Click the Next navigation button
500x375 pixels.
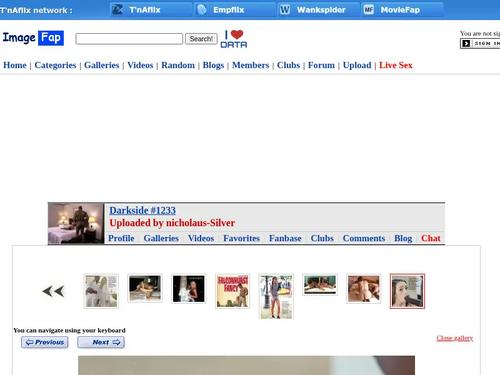click(x=101, y=342)
